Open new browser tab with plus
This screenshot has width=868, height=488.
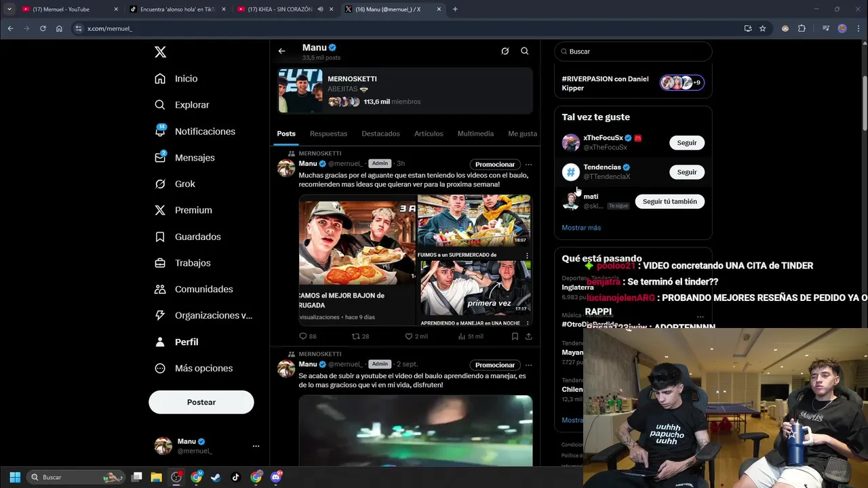(x=455, y=9)
